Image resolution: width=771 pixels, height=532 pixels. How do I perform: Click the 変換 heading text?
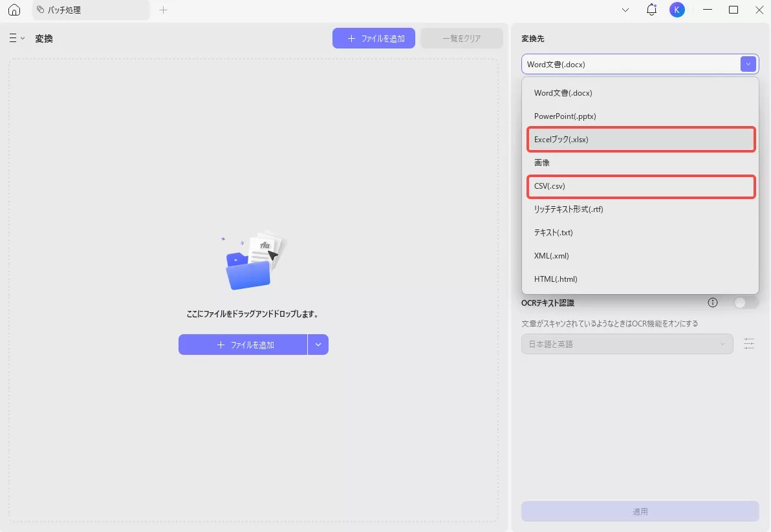(44, 38)
